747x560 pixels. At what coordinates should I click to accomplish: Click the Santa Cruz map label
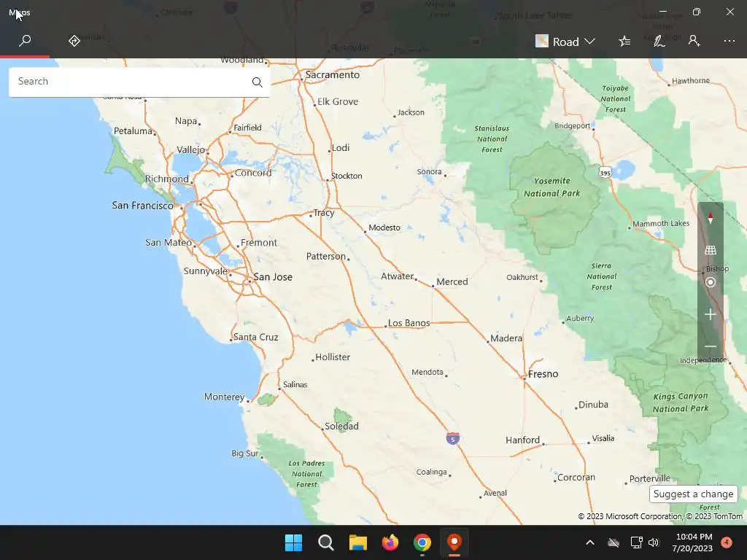(x=256, y=337)
